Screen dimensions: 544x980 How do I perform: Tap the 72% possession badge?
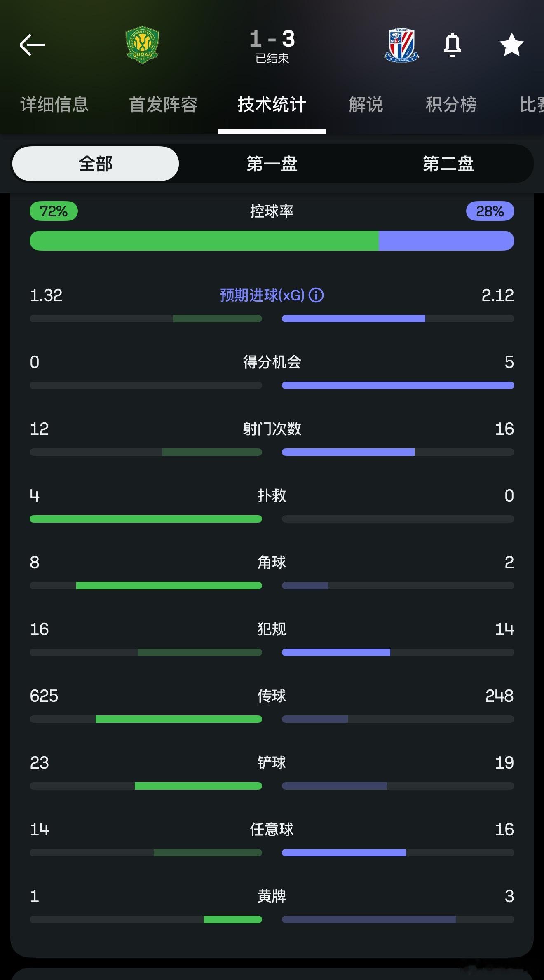click(x=54, y=211)
